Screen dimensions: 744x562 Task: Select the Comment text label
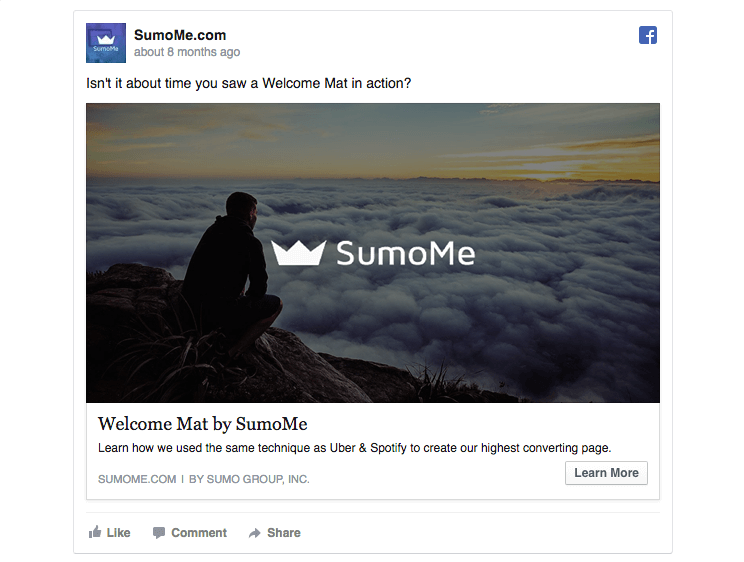point(199,533)
